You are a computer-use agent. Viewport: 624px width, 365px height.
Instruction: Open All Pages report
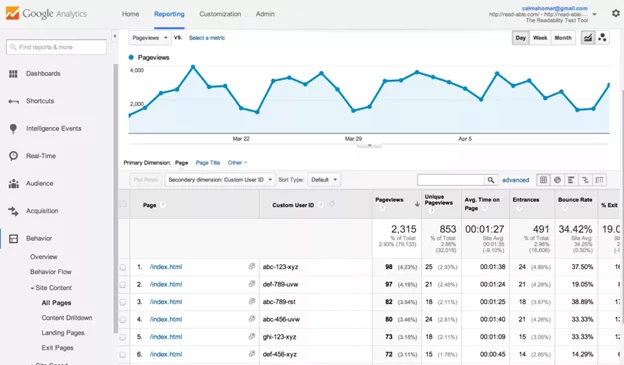click(x=56, y=303)
